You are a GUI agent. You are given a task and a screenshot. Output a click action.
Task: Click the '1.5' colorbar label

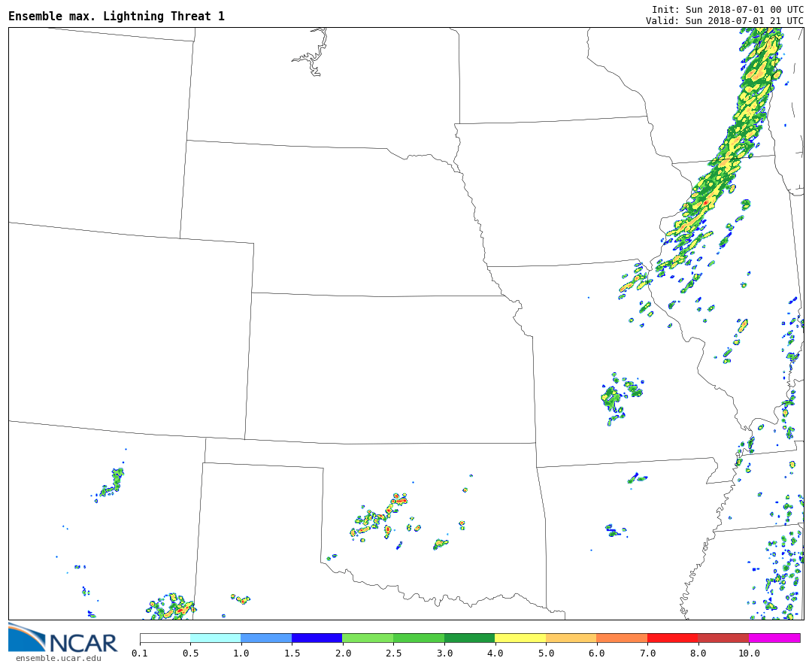click(292, 653)
